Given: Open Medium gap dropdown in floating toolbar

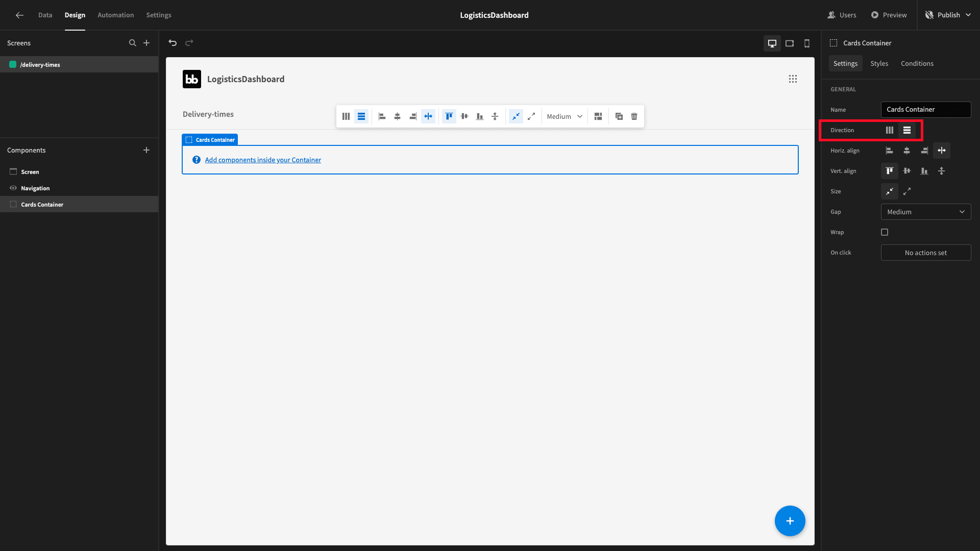Looking at the screenshot, I should 565,116.
